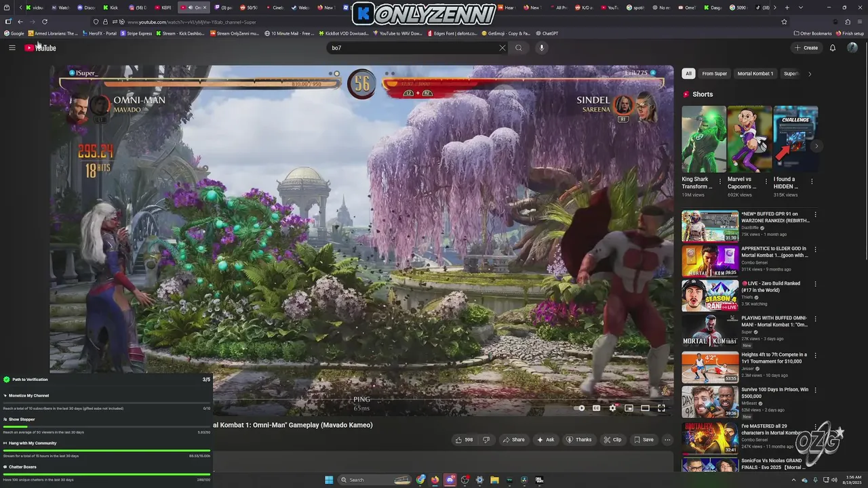Show next Shorts with the arrow
The height and width of the screenshot is (488, 868).
[816, 146]
